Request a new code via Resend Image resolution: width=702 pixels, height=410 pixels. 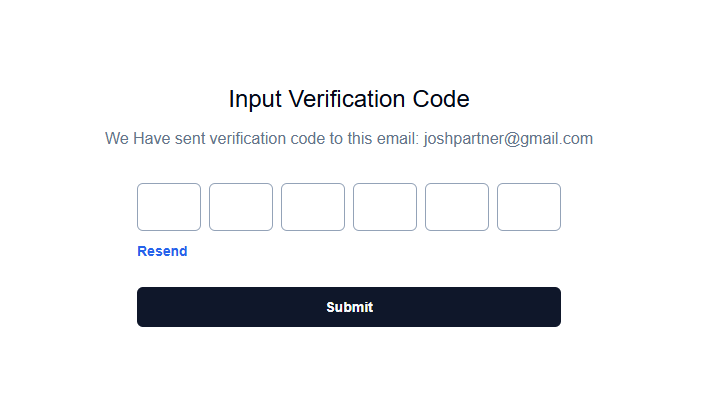coord(162,251)
